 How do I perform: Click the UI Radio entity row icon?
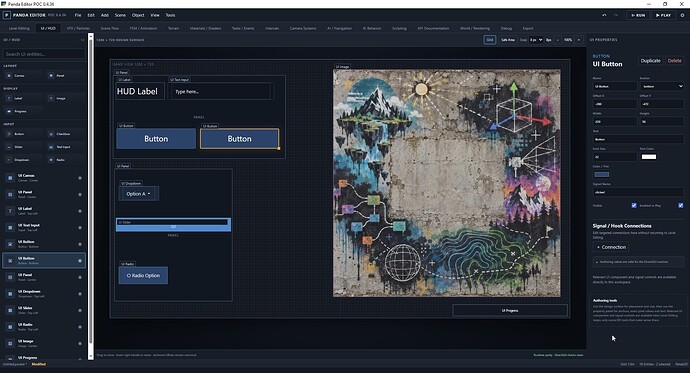point(10,327)
